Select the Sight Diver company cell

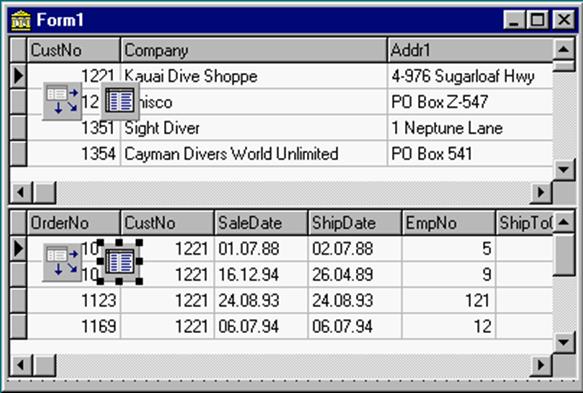coord(254,128)
